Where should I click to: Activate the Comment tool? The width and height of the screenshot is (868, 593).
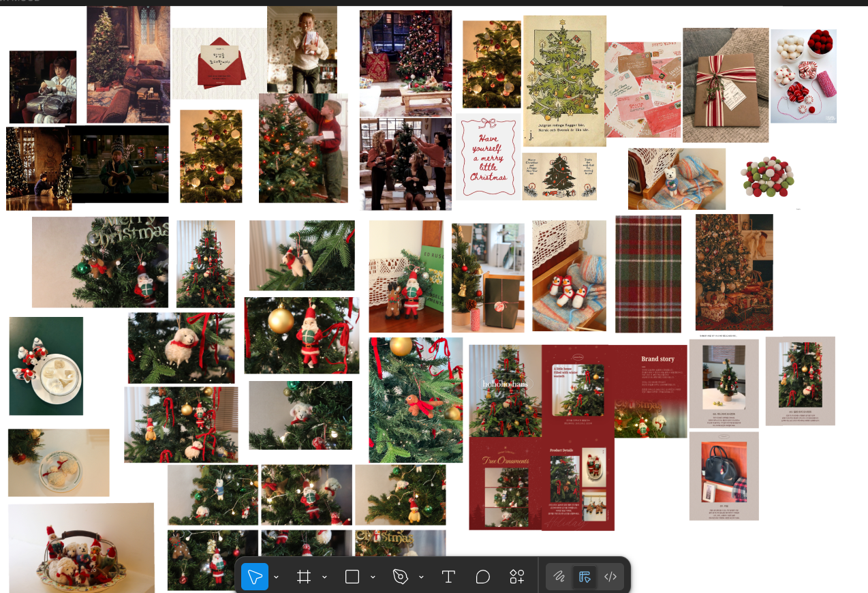[483, 577]
